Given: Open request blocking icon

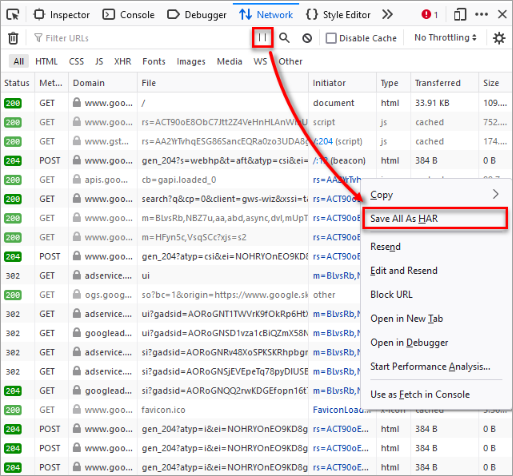Looking at the screenshot, I should [x=307, y=38].
